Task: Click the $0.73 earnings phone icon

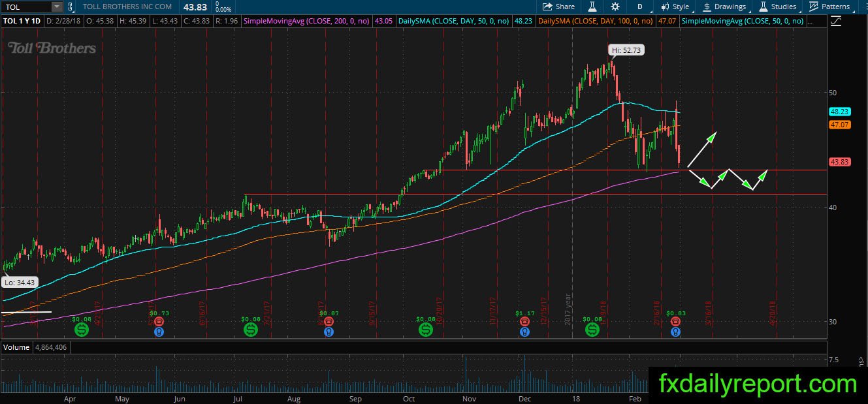Action: pos(159,322)
